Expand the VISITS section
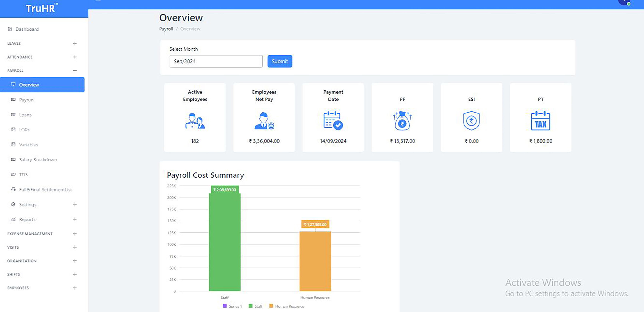644x312 pixels. click(x=75, y=247)
